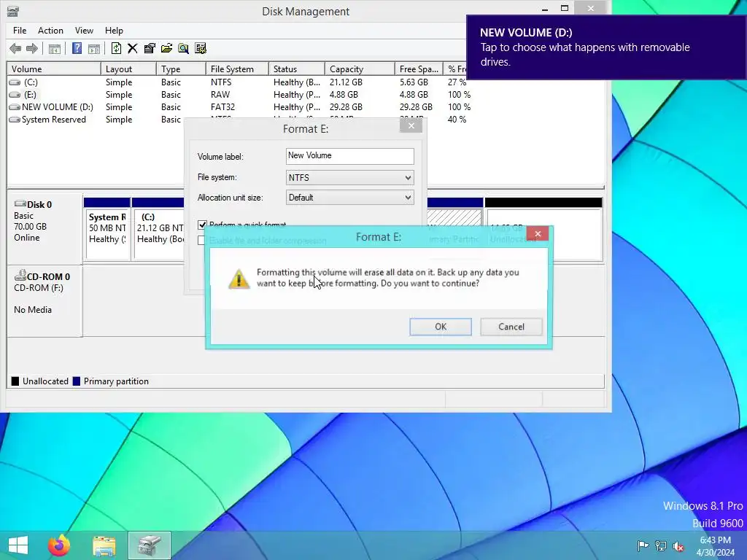Viewport: 747px width, 560px height.
Task: Click OK to confirm formatting
Action: (441, 327)
